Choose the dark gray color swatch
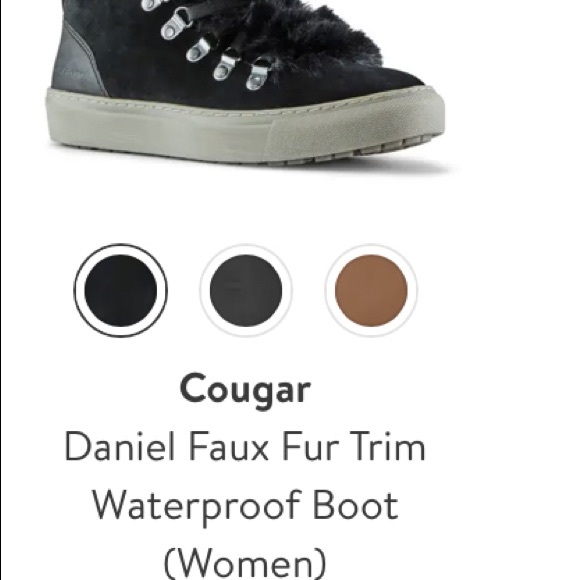The image size is (580, 580). (246, 290)
